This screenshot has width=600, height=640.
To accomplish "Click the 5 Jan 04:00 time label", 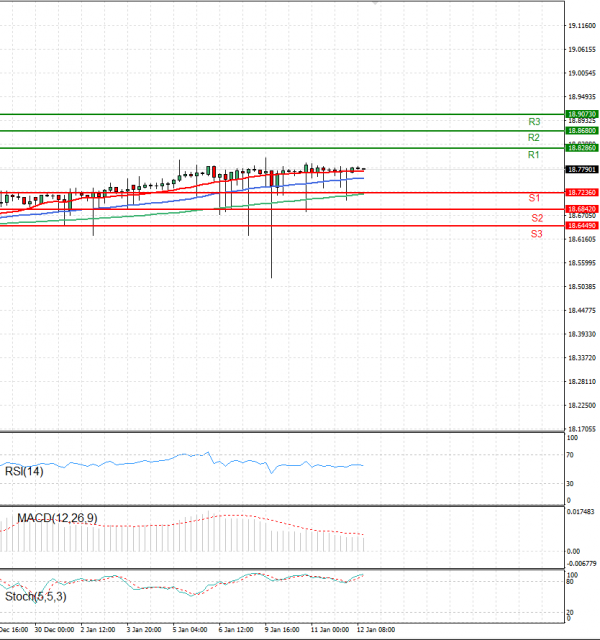I will (190, 630).
